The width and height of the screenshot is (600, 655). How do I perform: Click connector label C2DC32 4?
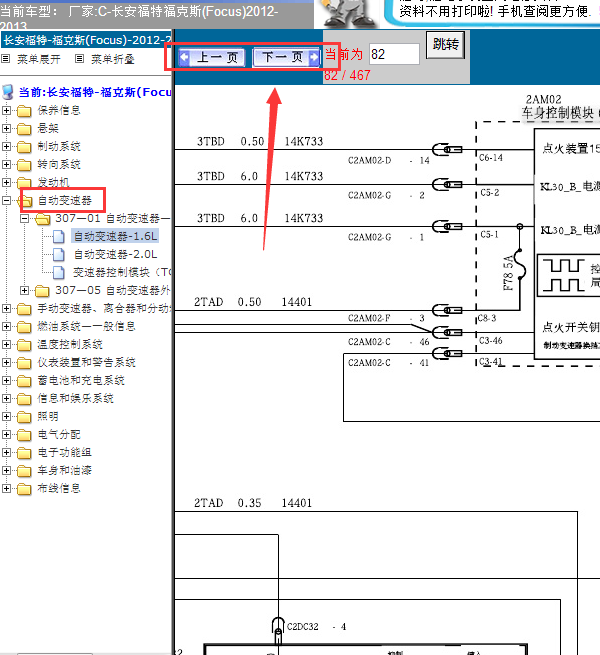[316, 627]
